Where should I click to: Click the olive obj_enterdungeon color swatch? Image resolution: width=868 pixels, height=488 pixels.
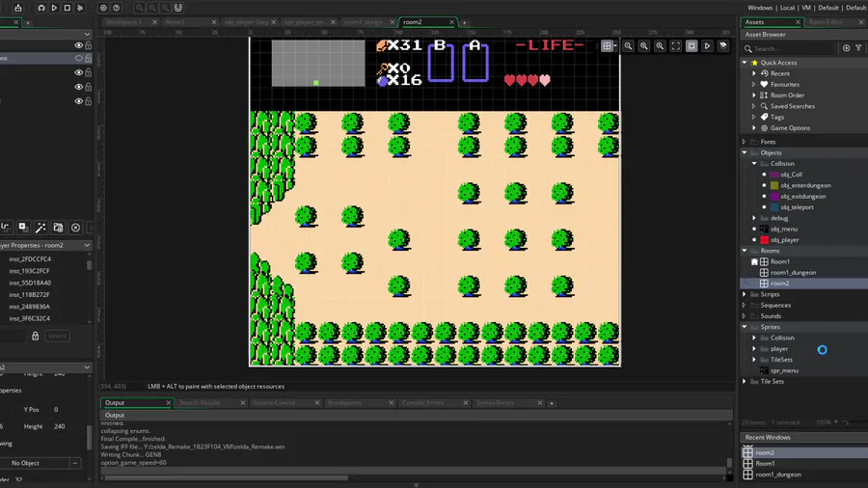(774, 185)
